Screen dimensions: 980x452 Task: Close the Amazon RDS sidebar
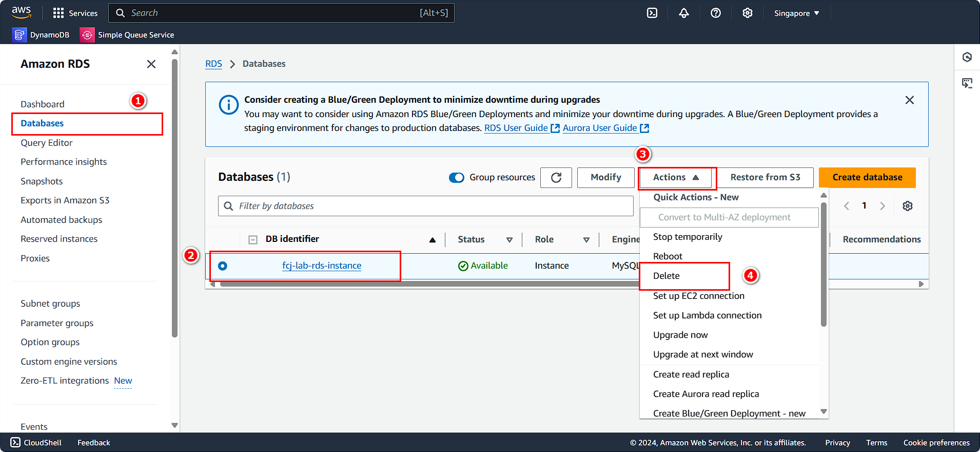[x=151, y=64]
